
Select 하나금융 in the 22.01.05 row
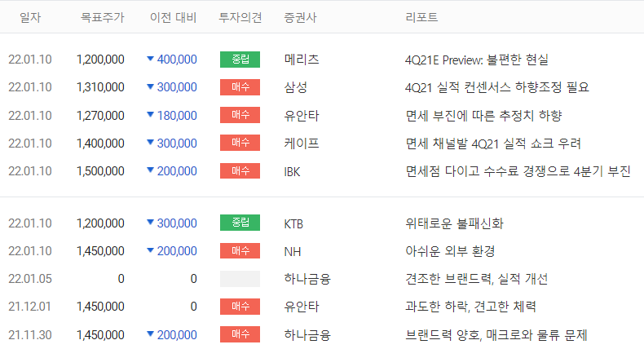(x=307, y=279)
